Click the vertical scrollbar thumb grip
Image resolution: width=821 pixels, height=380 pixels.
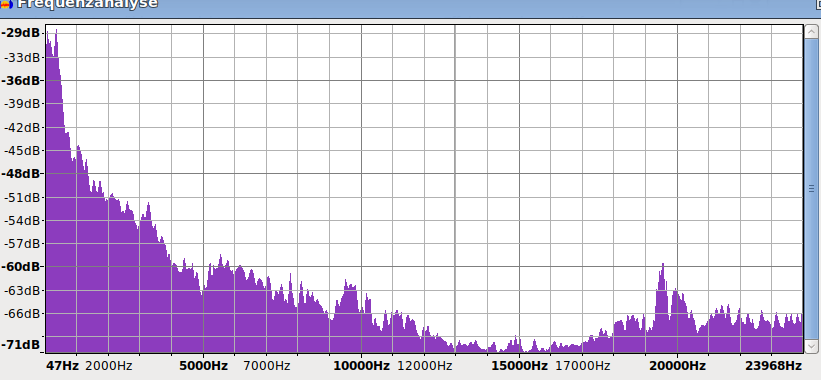pos(811,188)
